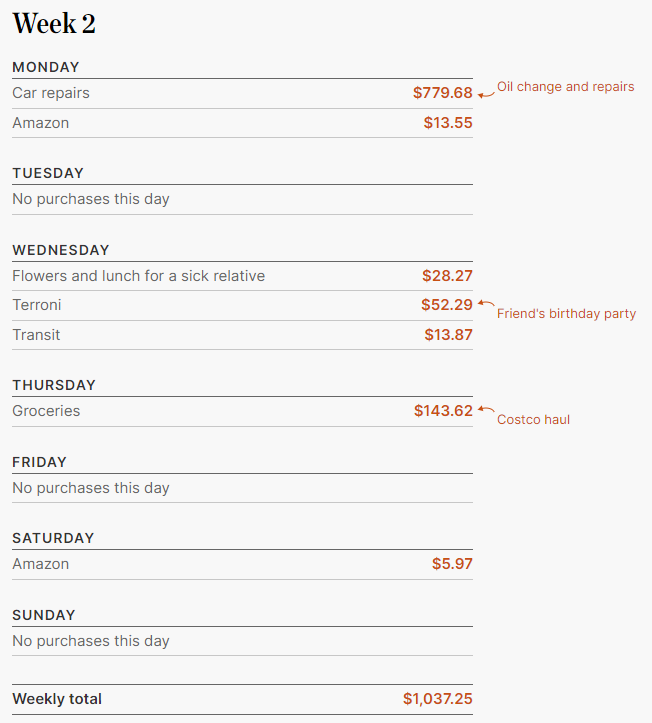Select the Transit expense row
The height and width of the screenshot is (723, 652).
click(x=36, y=335)
